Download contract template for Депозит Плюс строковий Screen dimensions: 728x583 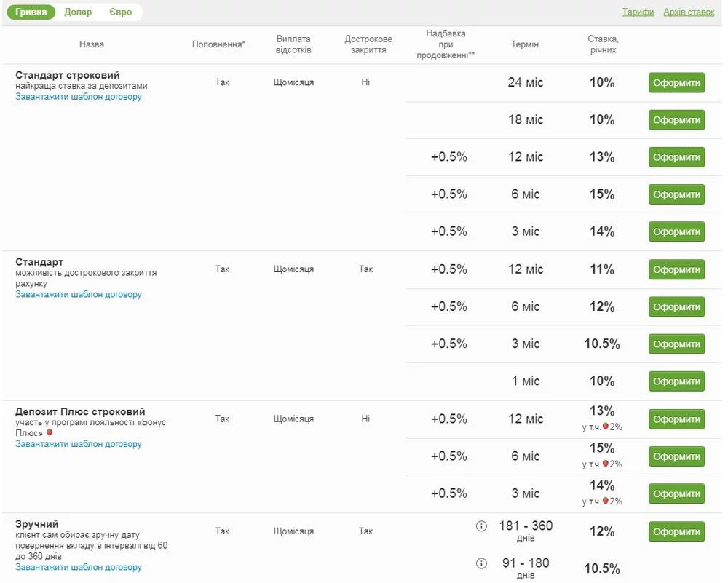(x=79, y=444)
